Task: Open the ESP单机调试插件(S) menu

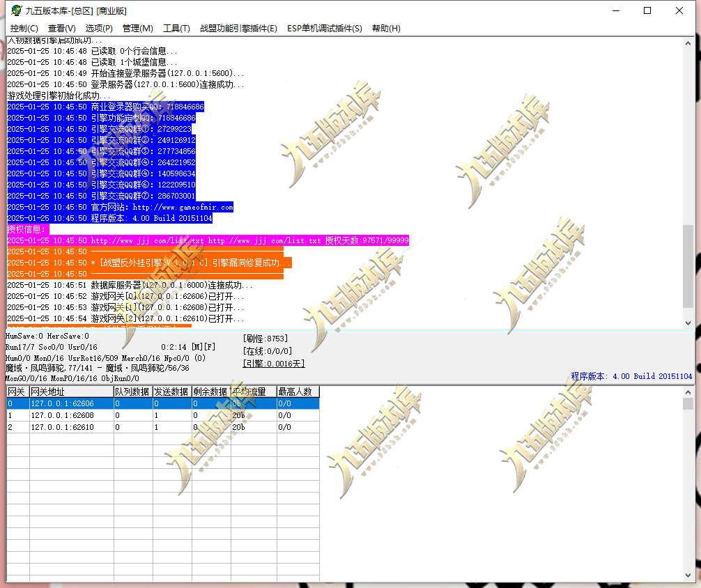Action: [325, 28]
